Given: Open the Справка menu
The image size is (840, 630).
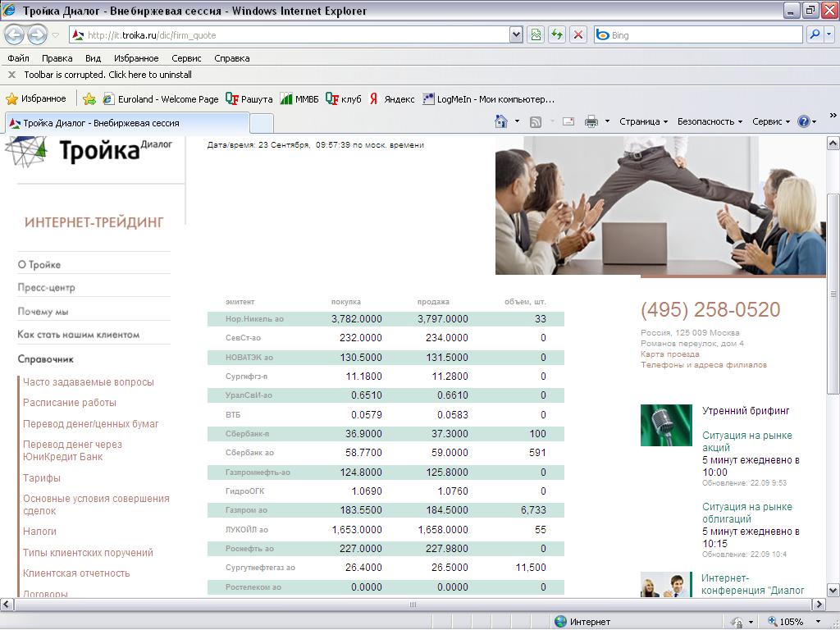Looking at the screenshot, I should tap(231, 58).
